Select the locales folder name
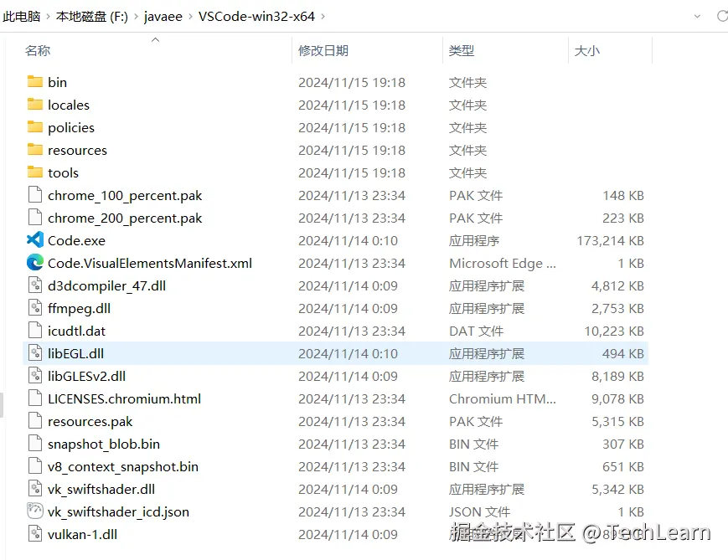This screenshot has width=728, height=560. [x=69, y=105]
